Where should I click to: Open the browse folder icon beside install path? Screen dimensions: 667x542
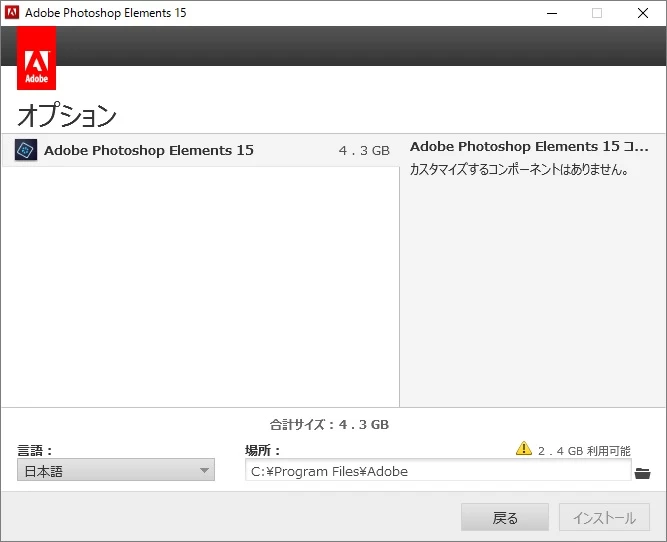[642, 473]
